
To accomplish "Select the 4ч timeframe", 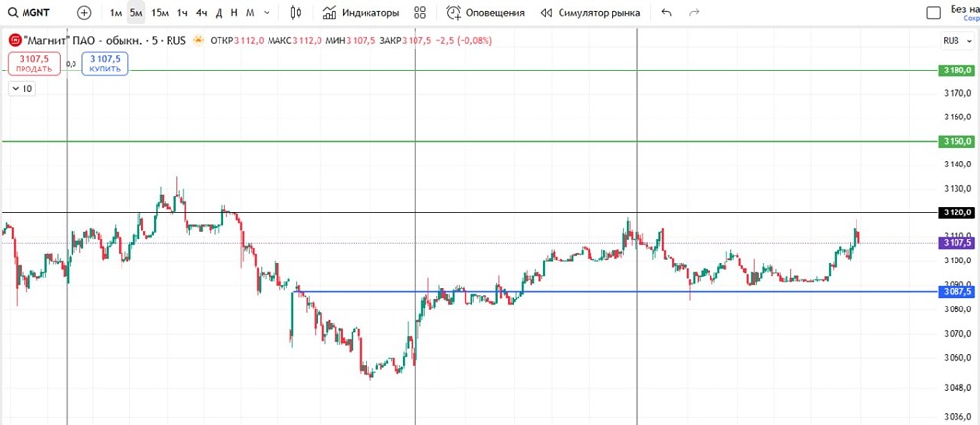I will pyautogui.click(x=201, y=13).
